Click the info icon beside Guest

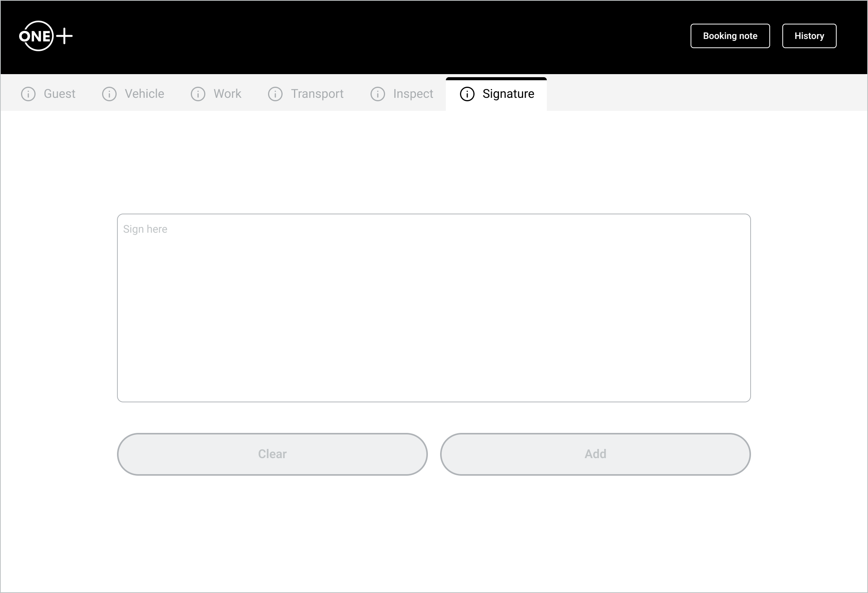point(28,94)
